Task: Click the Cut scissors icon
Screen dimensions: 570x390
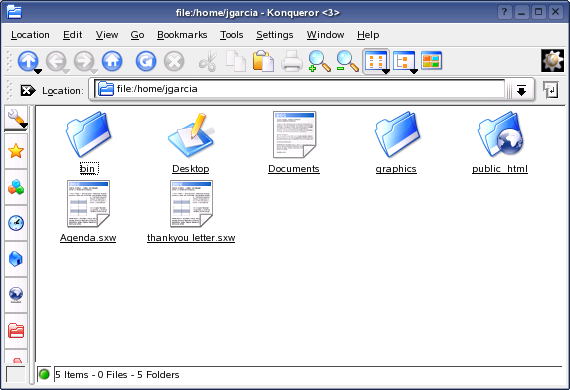Action: 208,61
